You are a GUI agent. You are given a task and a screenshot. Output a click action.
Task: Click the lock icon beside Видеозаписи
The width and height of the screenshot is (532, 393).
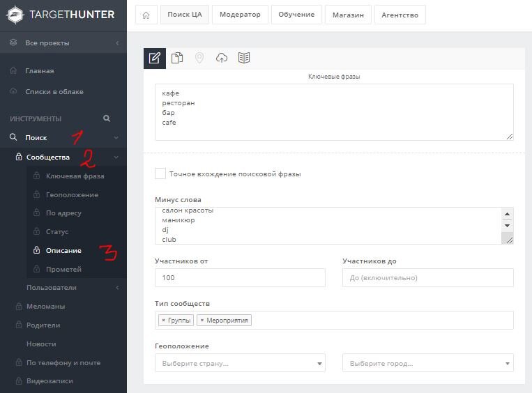pyautogui.click(x=19, y=380)
